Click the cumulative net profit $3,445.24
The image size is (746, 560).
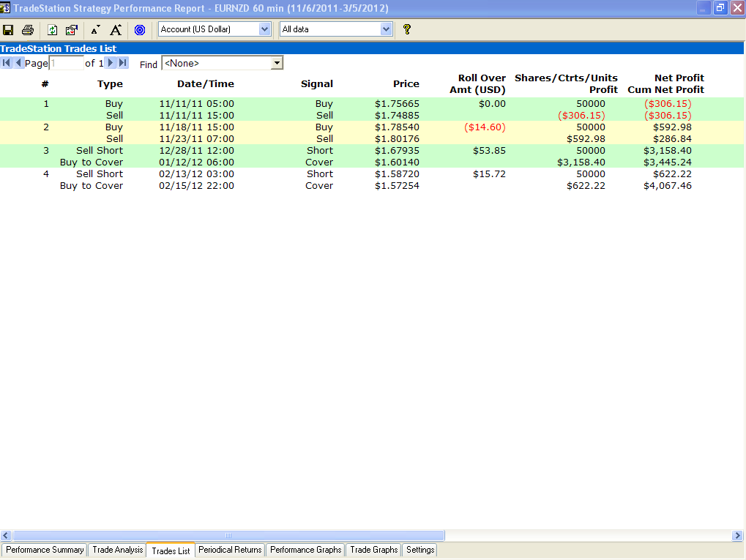click(x=668, y=163)
